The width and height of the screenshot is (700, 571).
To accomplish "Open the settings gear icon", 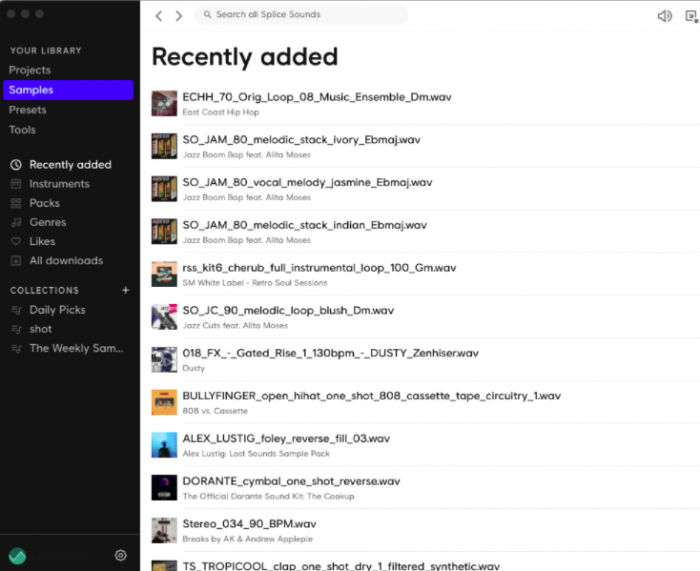I will coord(121,555).
